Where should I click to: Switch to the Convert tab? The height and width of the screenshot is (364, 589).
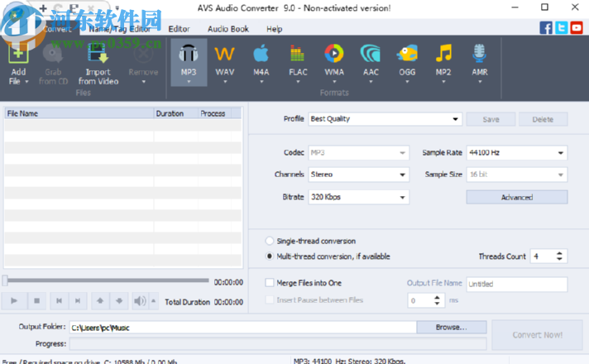tap(57, 29)
